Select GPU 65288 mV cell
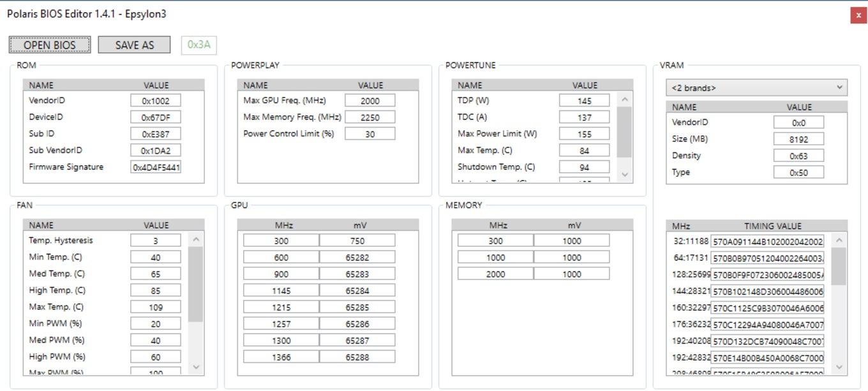868x391 pixels. click(x=357, y=357)
